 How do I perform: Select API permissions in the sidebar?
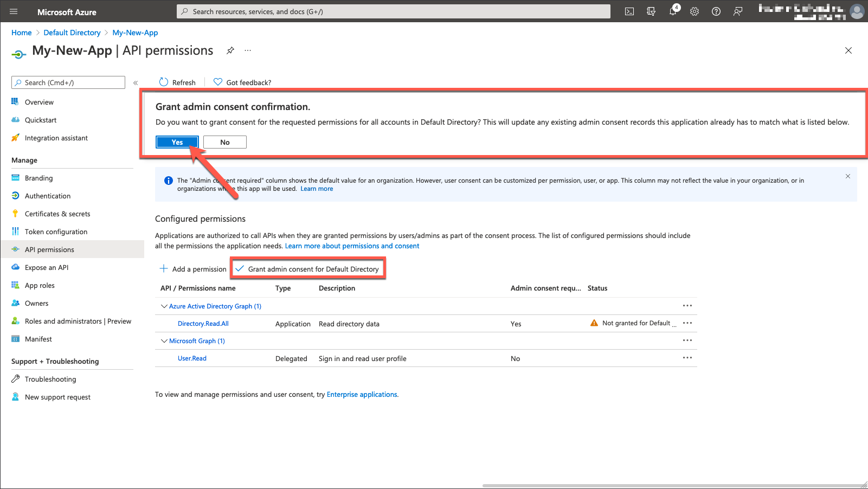click(x=72, y=249)
